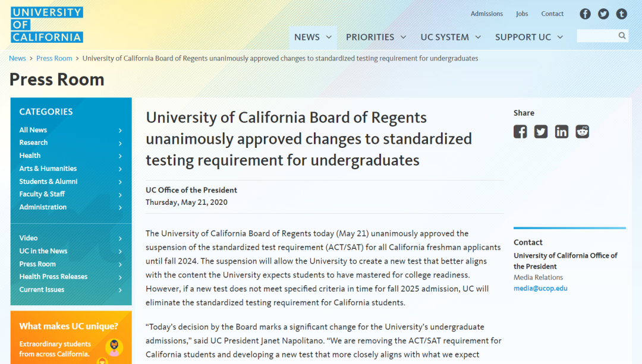Click University of California logo
Screen dimensions: 642x364
[47, 25]
